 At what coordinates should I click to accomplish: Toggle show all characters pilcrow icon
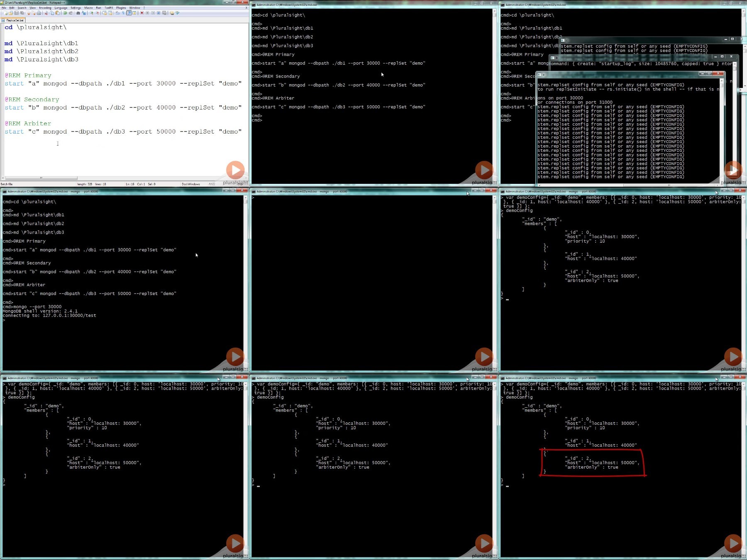(x=123, y=13)
